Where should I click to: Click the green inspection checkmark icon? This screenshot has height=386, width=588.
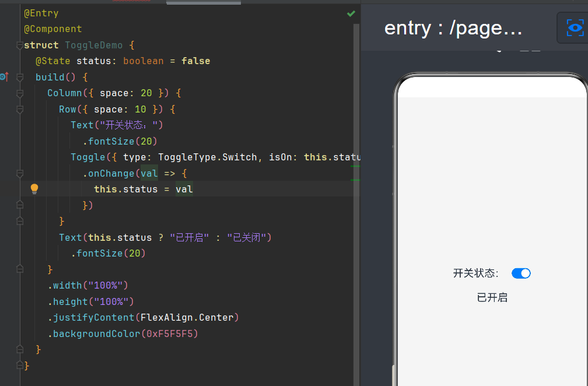point(351,13)
